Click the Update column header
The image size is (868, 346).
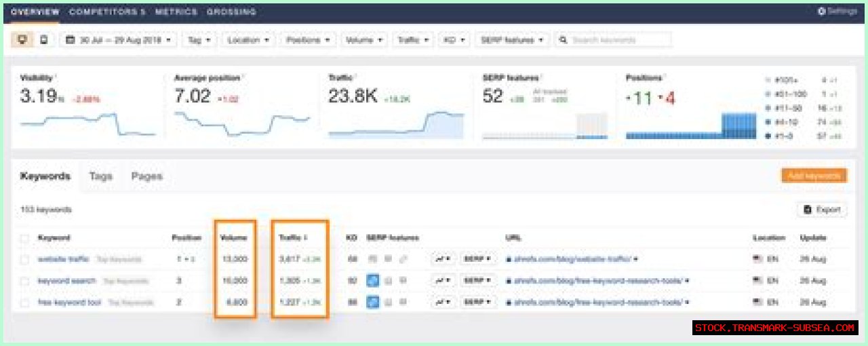click(813, 238)
